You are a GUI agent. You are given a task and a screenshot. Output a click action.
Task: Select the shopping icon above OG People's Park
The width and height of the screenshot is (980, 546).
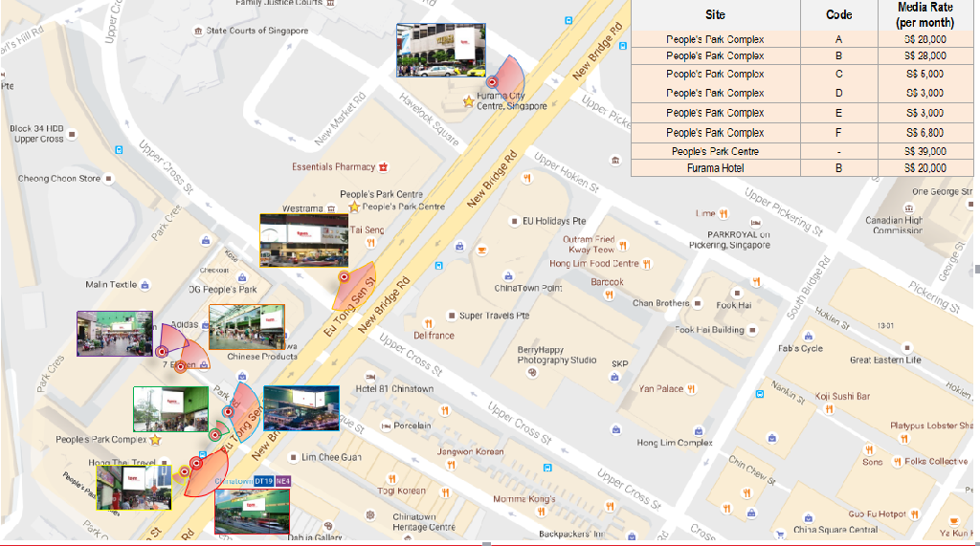242,277
